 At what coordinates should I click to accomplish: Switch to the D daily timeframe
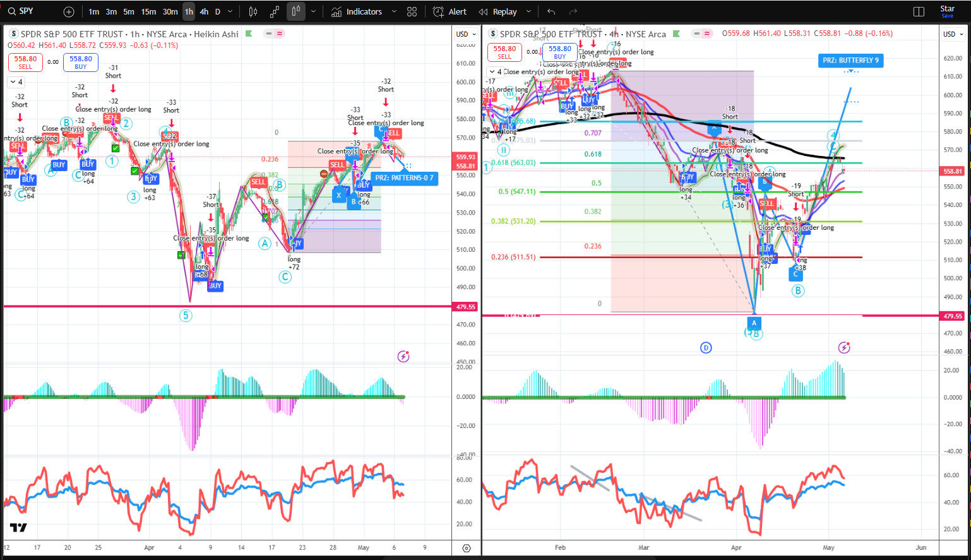coord(218,12)
